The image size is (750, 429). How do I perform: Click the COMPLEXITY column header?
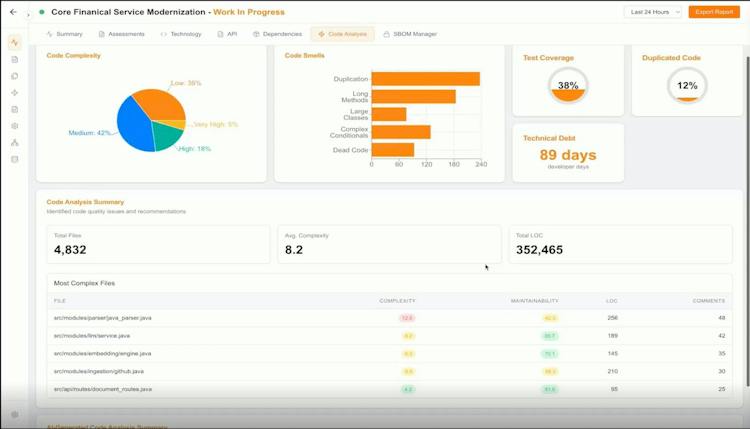point(397,301)
